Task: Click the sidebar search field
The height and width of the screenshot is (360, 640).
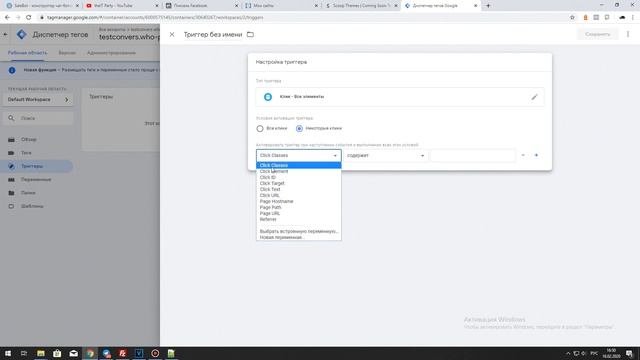Action: (x=38, y=118)
